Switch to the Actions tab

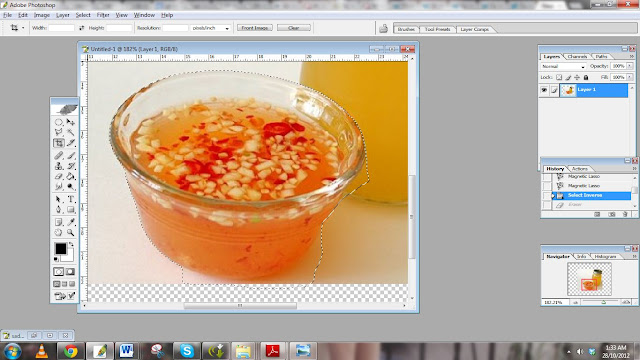579,169
